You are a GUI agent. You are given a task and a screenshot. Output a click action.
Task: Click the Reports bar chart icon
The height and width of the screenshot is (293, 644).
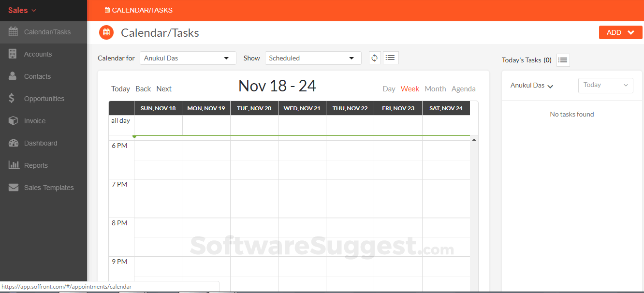coord(14,165)
